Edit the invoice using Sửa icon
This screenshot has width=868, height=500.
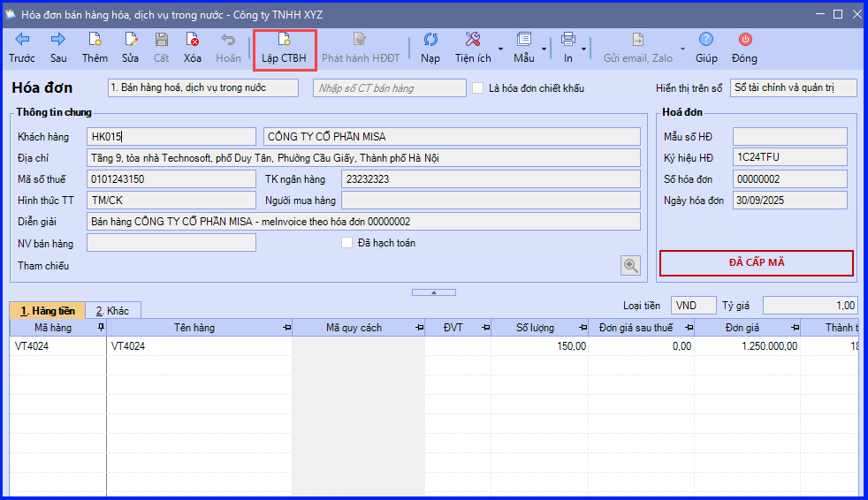[x=130, y=48]
